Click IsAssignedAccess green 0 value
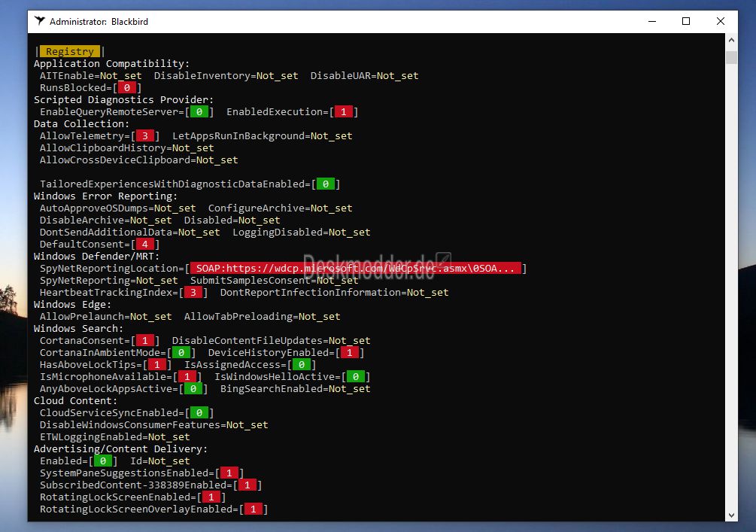Viewport: 756px width, 532px height. pos(302,365)
